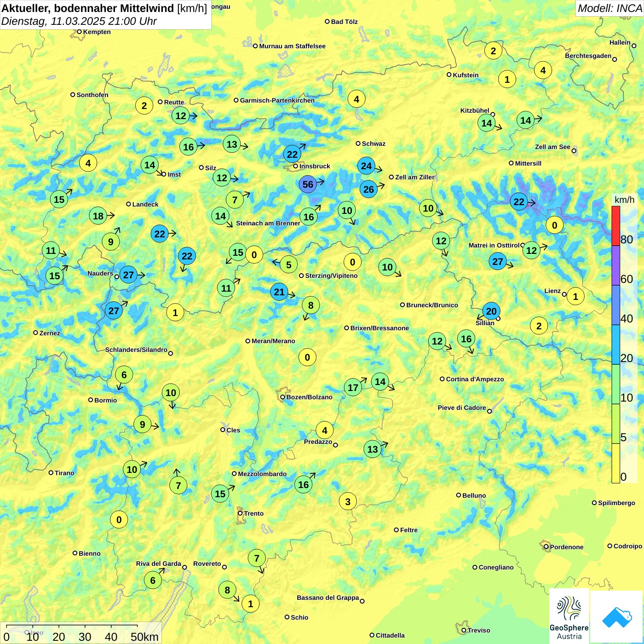Image resolution: width=644 pixels, height=644 pixels.
Task: Select the 22 km/h station above Innsbruck
Action: pos(293,154)
